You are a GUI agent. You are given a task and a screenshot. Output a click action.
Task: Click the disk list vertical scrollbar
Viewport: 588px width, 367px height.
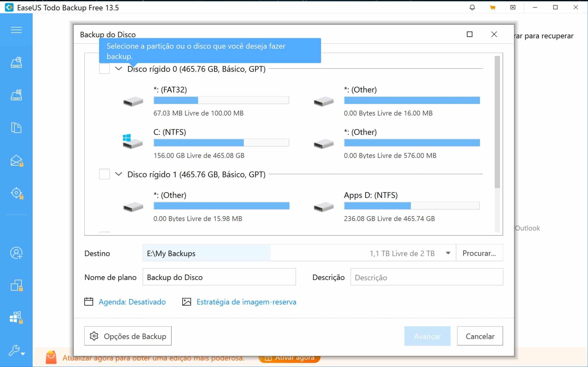click(x=497, y=122)
